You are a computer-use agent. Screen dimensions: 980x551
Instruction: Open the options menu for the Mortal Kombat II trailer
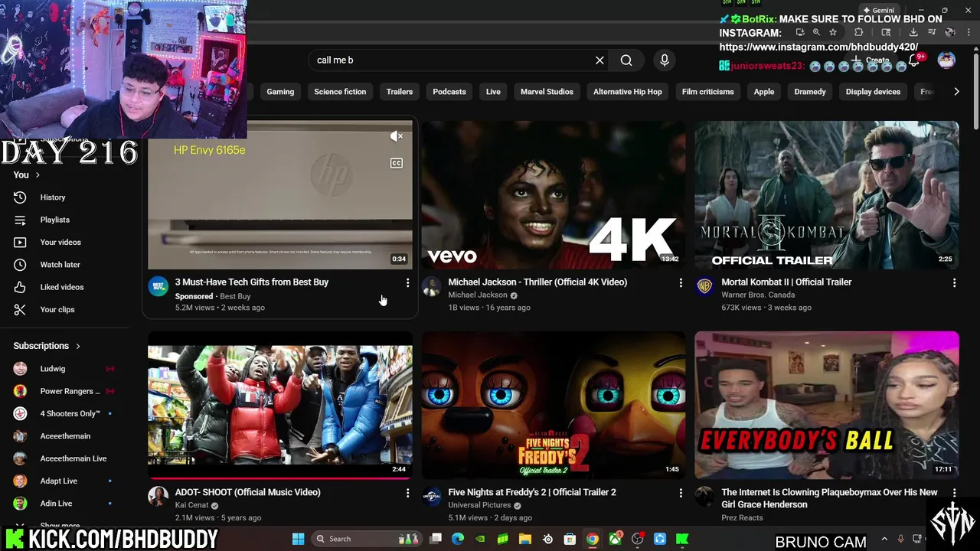pos(954,283)
